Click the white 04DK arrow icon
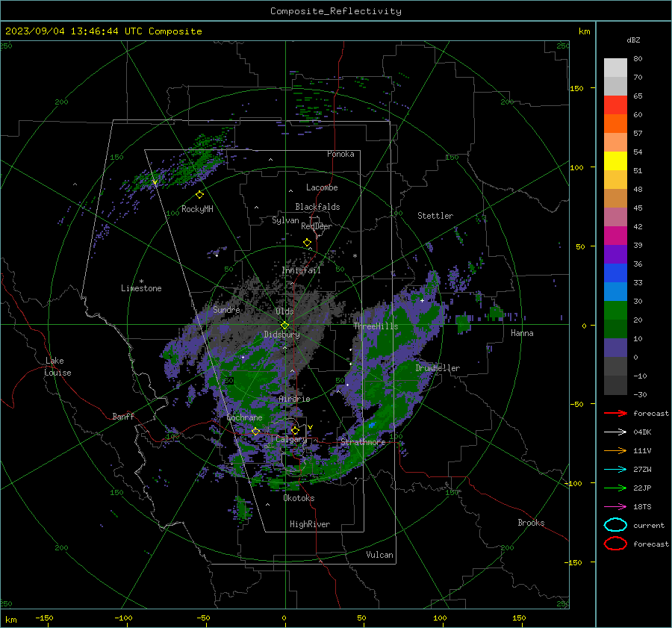 coord(615,432)
